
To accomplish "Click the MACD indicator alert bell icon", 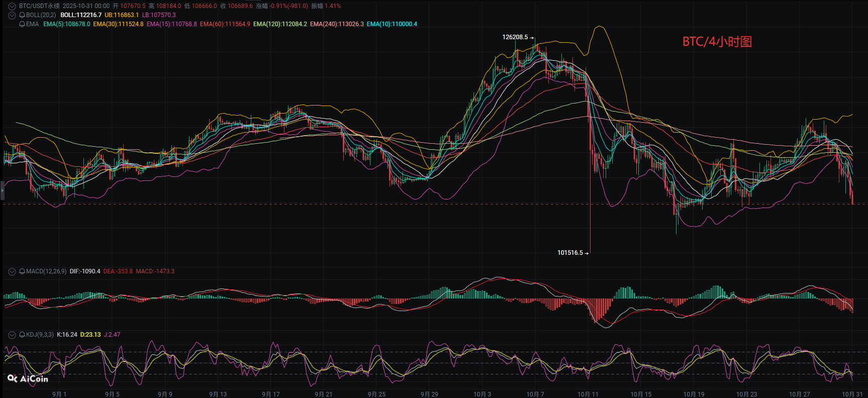I will pos(22,271).
